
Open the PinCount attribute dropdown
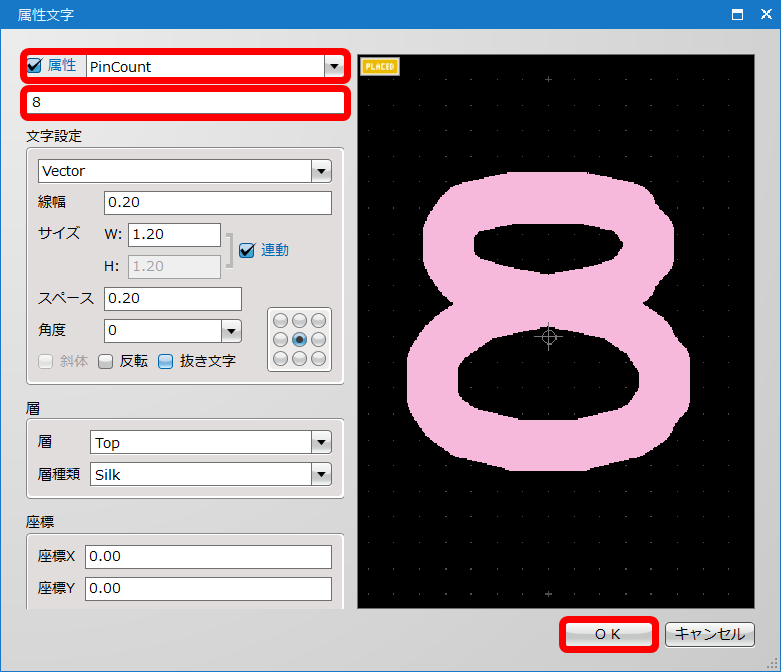tap(333, 67)
